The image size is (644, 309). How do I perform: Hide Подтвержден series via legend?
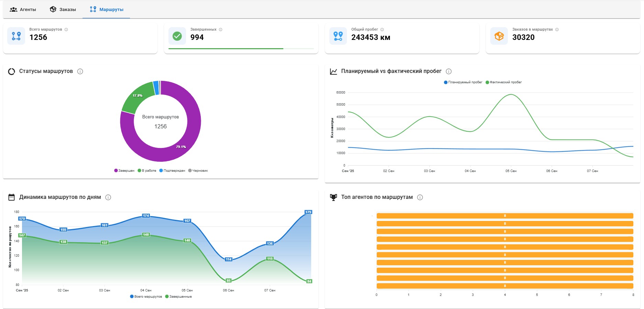tap(172, 171)
